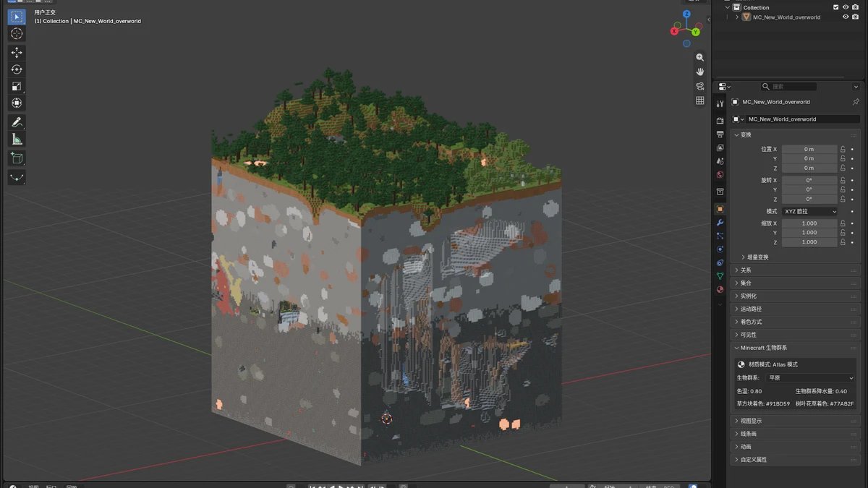Choose the Measure tool

(x=17, y=140)
